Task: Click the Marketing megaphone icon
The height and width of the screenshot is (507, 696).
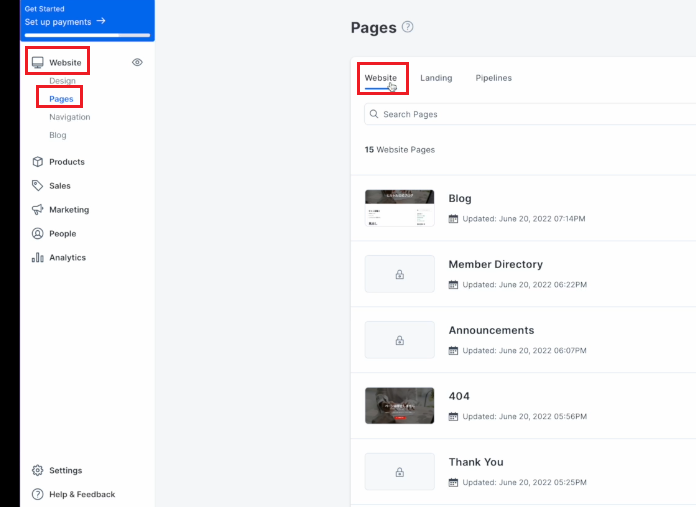Action: pyautogui.click(x=38, y=210)
